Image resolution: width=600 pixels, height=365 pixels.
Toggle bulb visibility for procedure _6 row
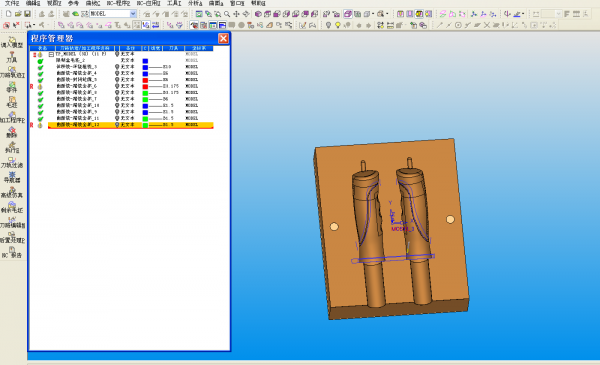click(x=117, y=86)
